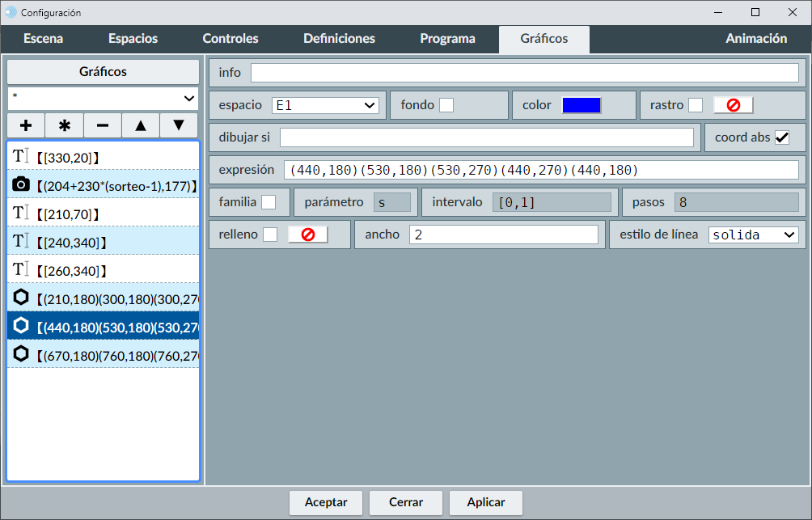Open the graphics filter dropdown under Gráficos

103,98
